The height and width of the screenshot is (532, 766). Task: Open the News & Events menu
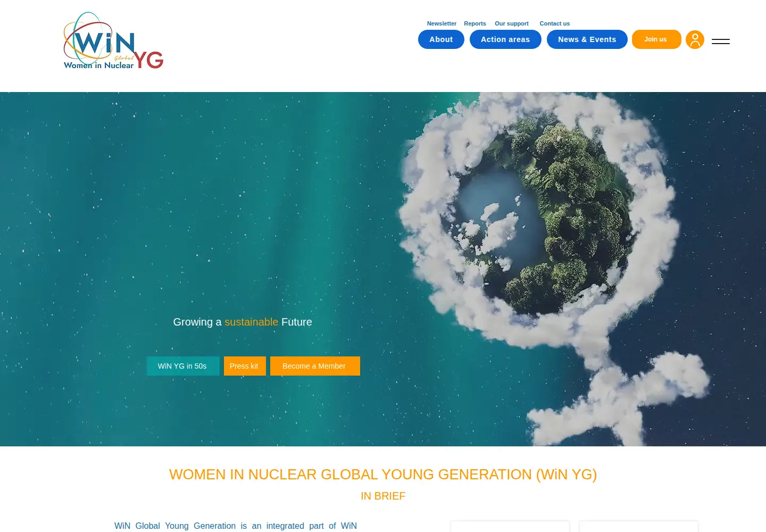(x=587, y=39)
